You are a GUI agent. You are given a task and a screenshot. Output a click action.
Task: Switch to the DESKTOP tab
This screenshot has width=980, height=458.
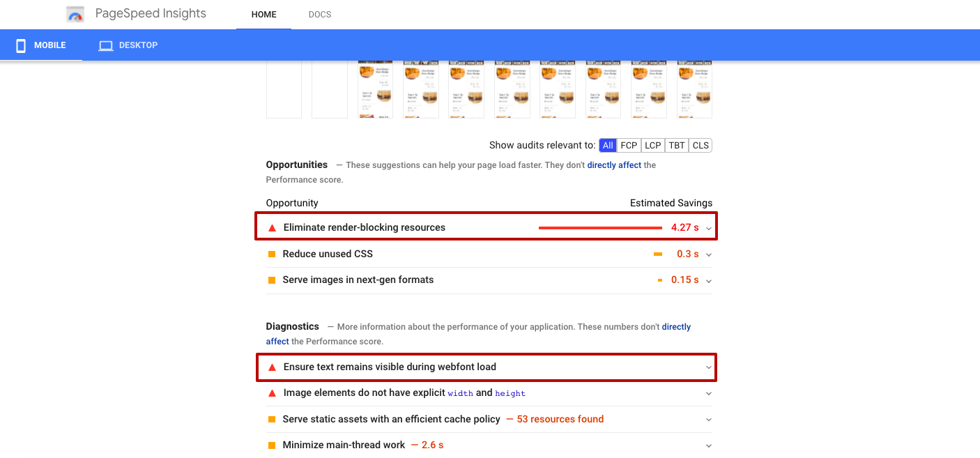pos(128,45)
